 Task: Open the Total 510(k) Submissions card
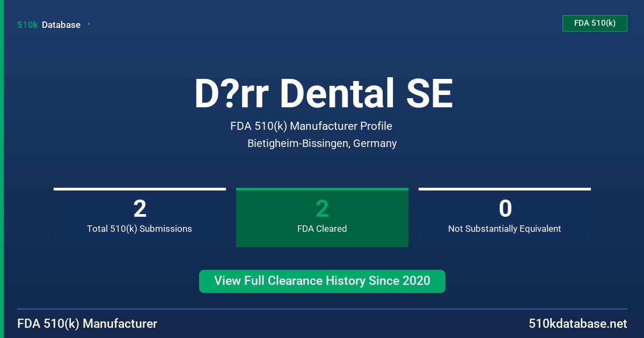pos(140,217)
